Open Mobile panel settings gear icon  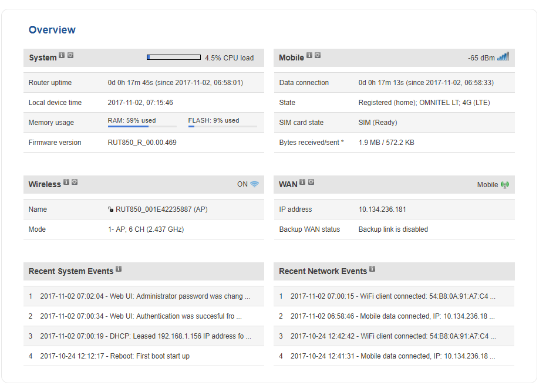(318, 56)
